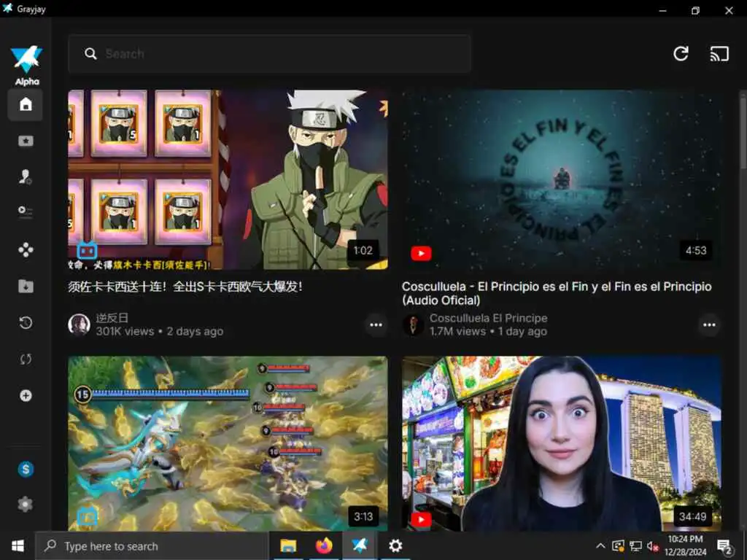Open more options for Kakashi video
The height and width of the screenshot is (560, 747).
click(376, 324)
